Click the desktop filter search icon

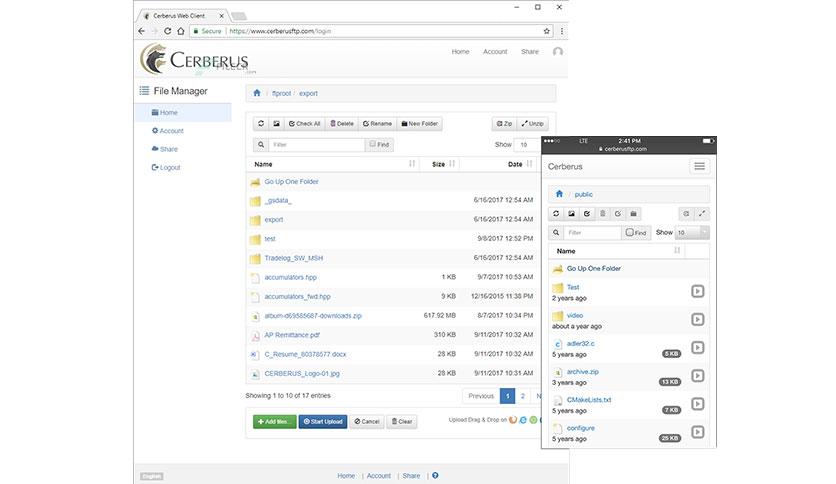tap(261, 144)
